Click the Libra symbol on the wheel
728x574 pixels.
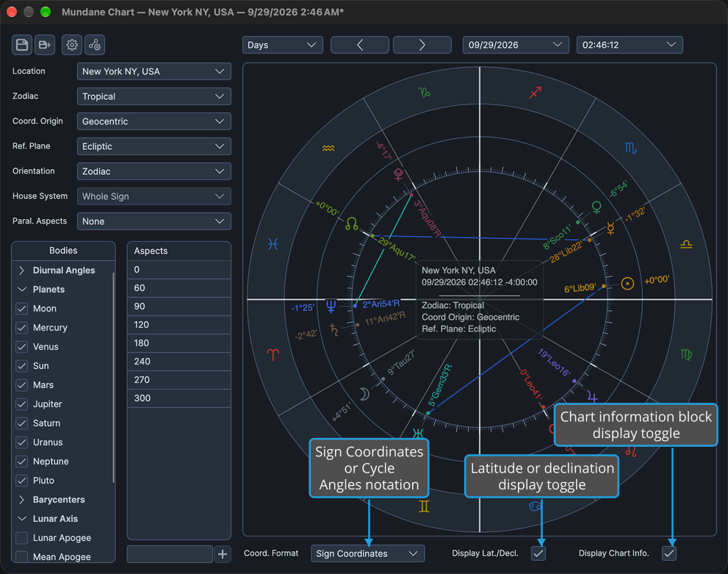coord(686,244)
